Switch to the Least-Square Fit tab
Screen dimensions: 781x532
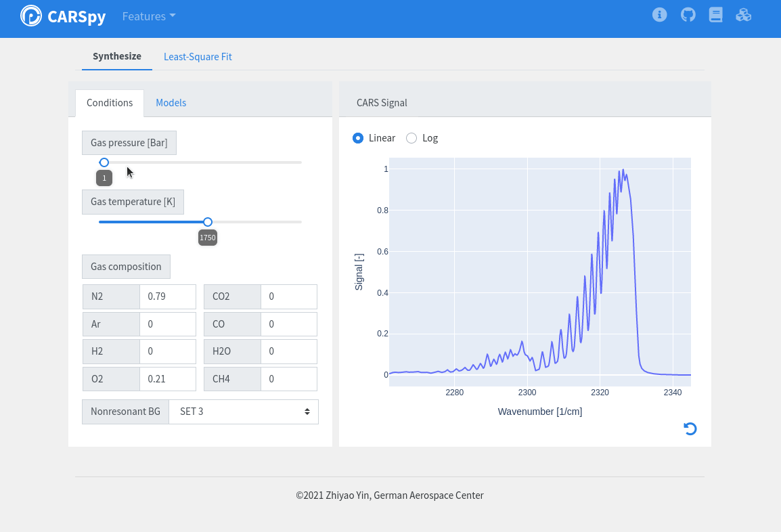point(198,57)
